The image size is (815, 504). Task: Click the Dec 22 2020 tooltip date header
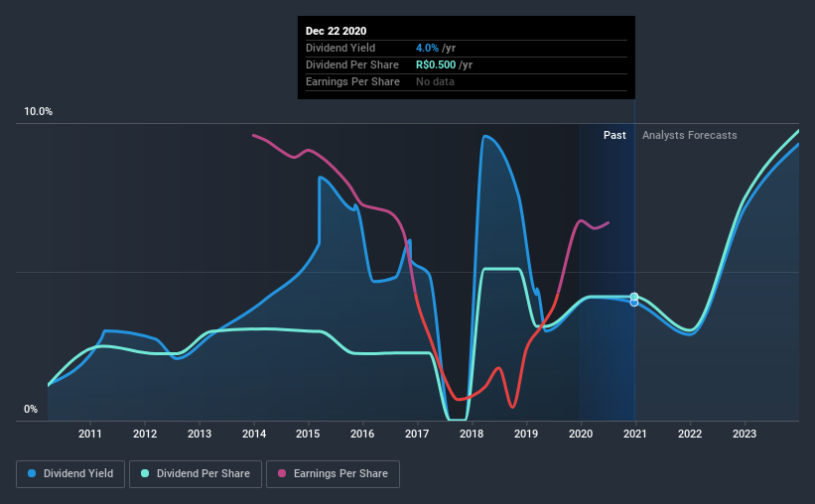336,31
